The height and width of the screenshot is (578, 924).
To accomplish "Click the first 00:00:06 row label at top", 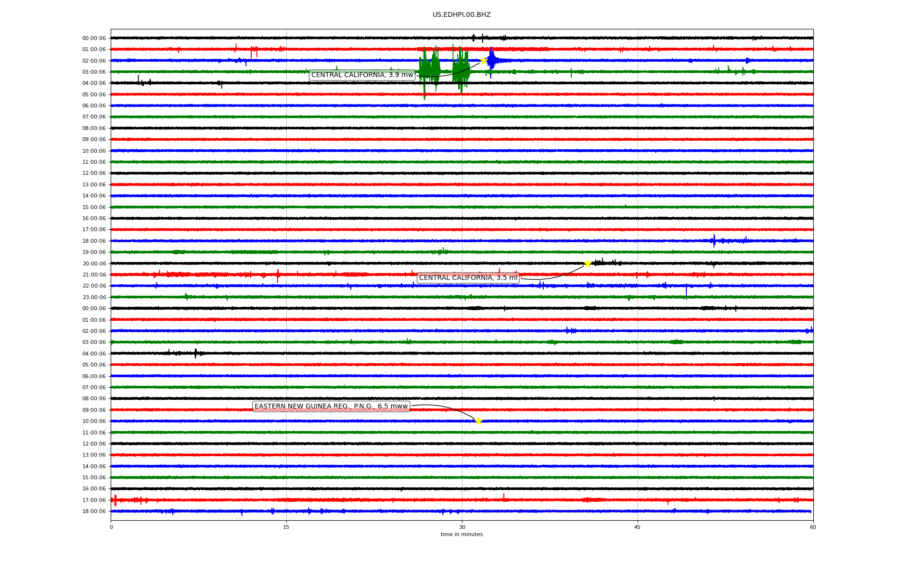I will (94, 39).
